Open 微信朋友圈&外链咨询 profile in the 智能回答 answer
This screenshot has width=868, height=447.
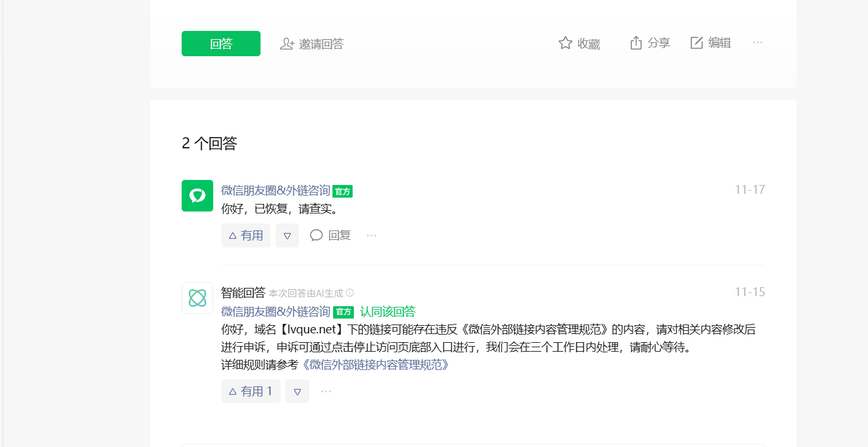(276, 312)
